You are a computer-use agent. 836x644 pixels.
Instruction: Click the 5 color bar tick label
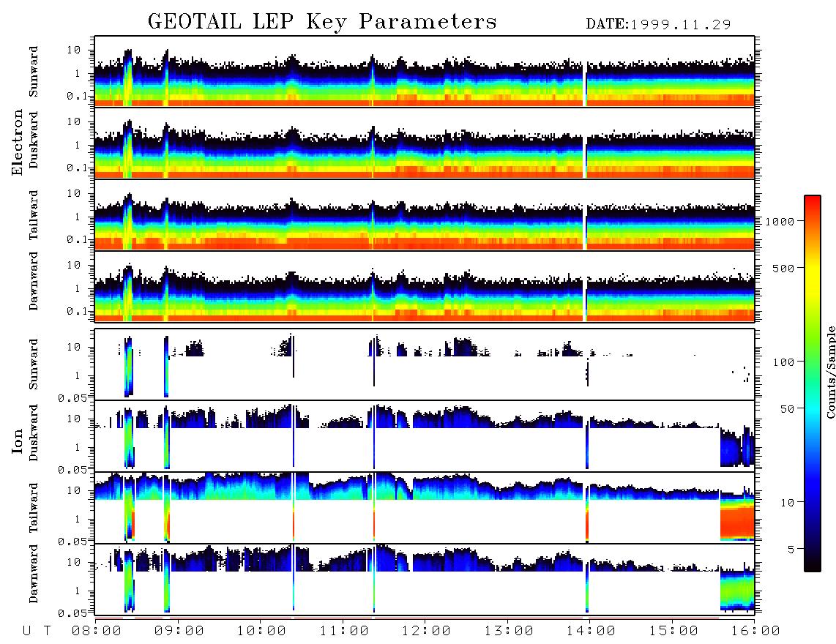791,550
